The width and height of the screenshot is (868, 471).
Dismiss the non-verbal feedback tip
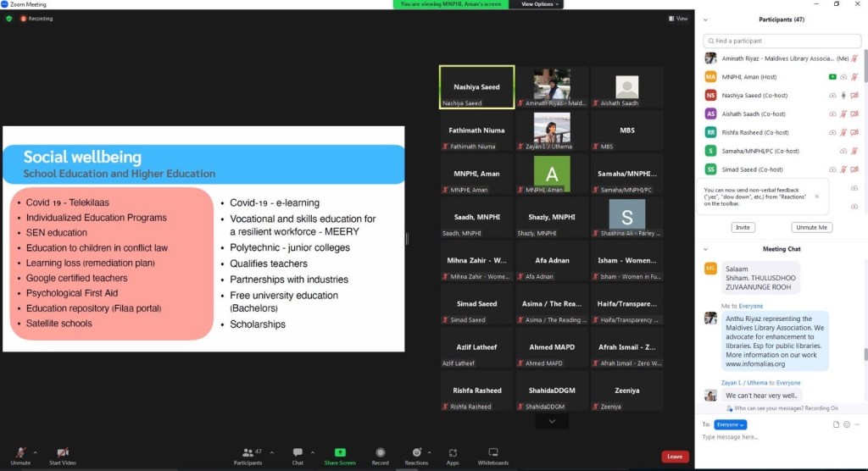[816, 196]
